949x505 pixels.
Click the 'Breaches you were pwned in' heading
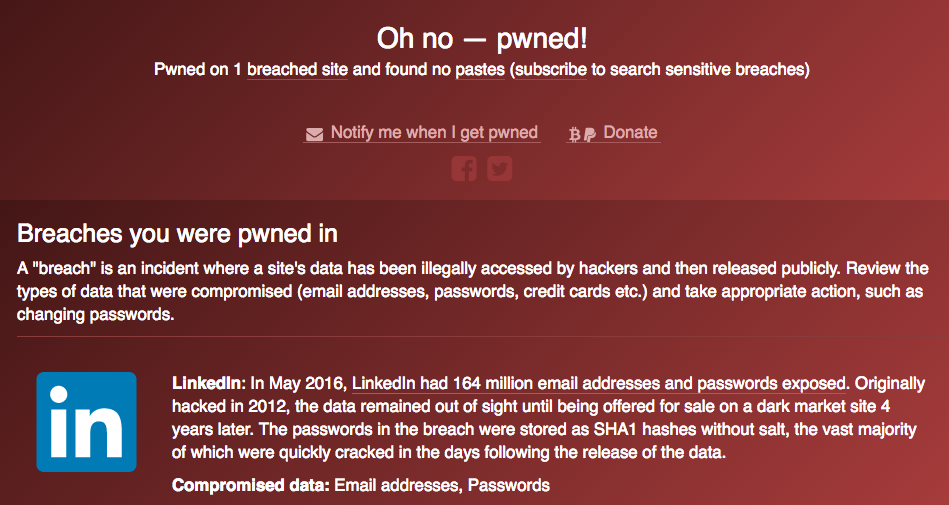pos(177,234)
